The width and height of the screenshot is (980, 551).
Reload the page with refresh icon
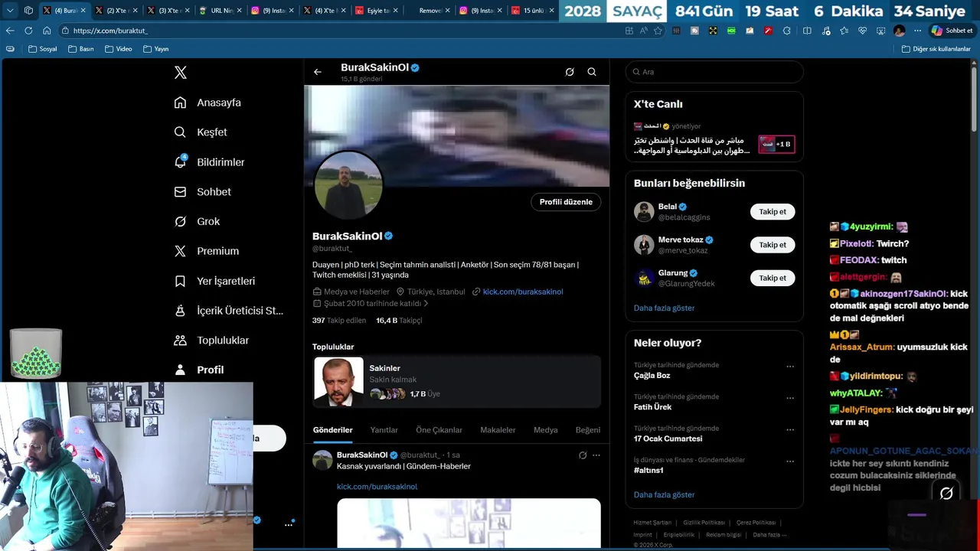pyautogui.click(x=28, y=31)
